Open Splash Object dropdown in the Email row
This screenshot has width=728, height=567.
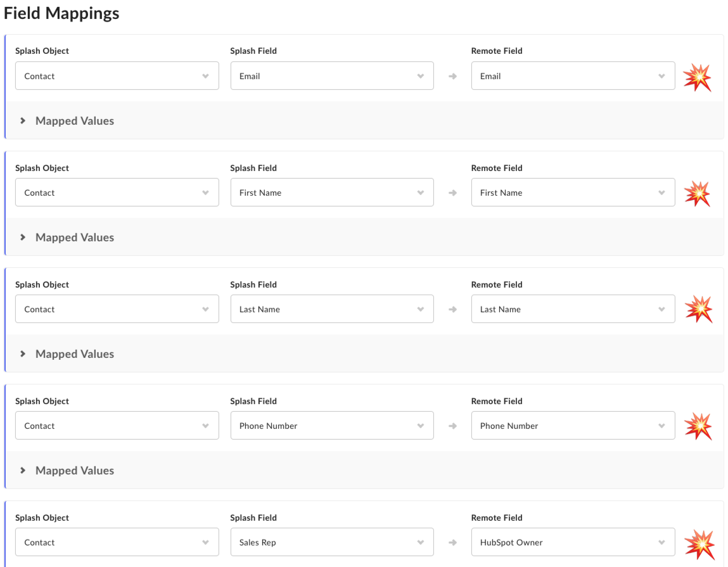(117, 75)
